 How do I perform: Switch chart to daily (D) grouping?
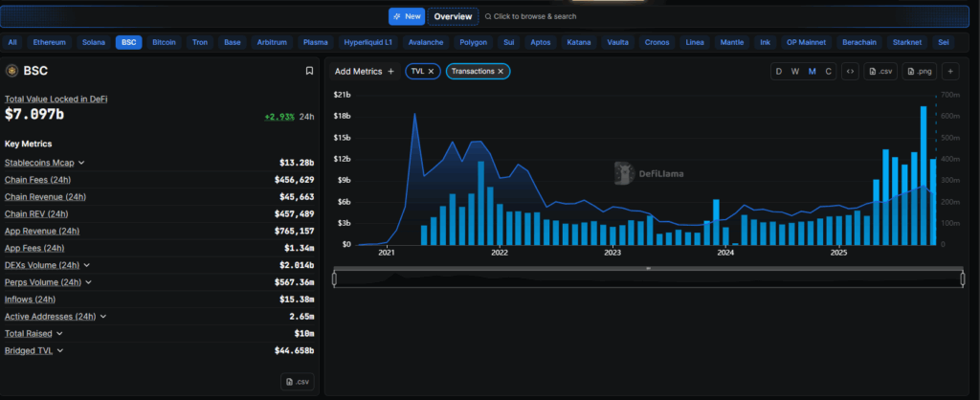[x=779, y=71]
